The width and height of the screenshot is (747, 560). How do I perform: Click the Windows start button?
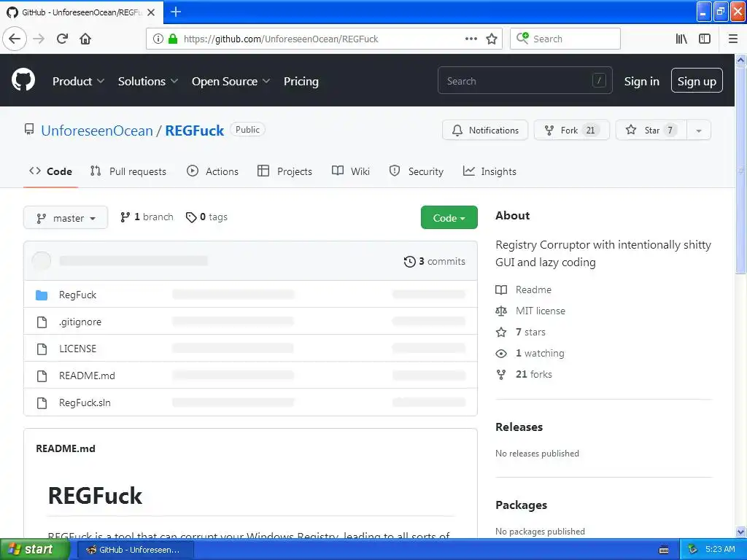click(x=34, y=549)
